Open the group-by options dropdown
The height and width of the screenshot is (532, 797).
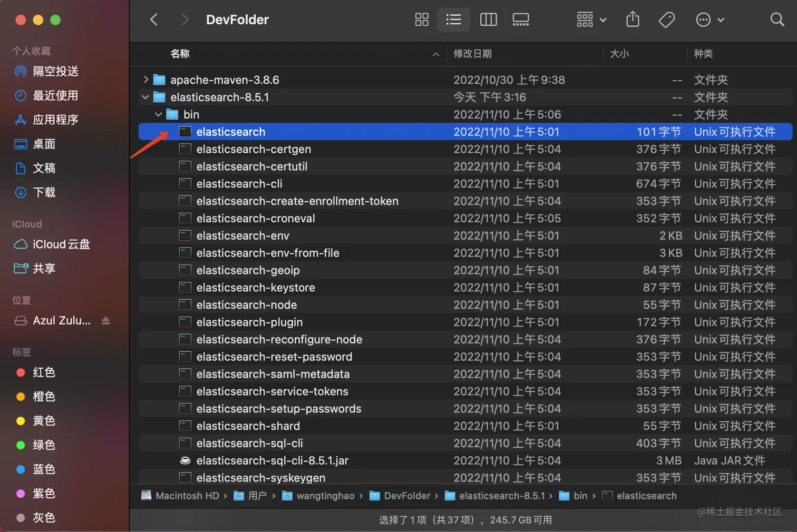(591, 20)
